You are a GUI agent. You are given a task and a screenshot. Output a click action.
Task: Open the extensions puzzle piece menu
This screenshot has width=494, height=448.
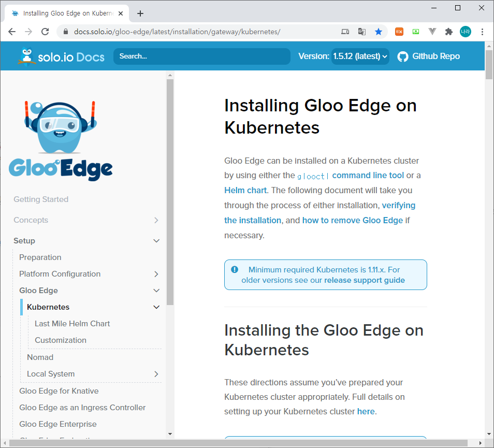coord(448,32)
